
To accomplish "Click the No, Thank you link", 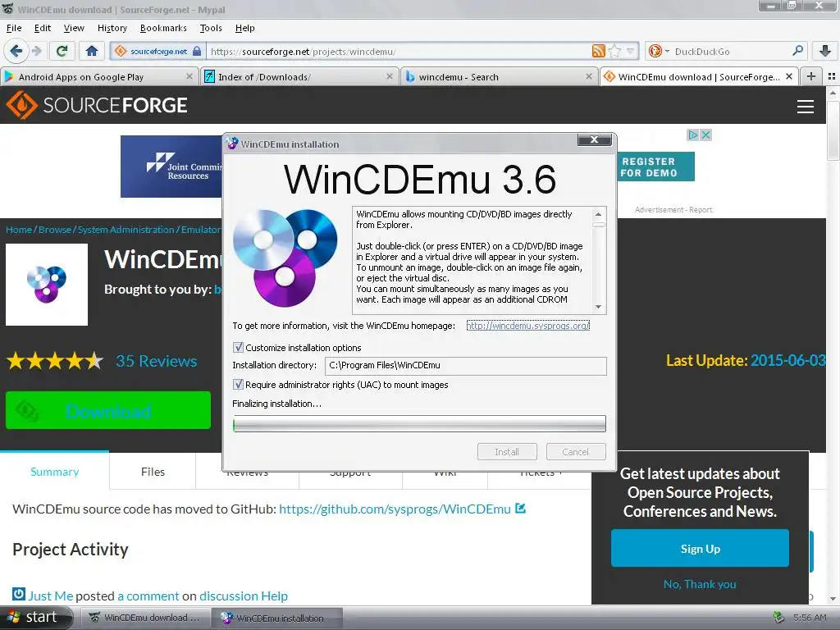I will (x=700, y=584).
